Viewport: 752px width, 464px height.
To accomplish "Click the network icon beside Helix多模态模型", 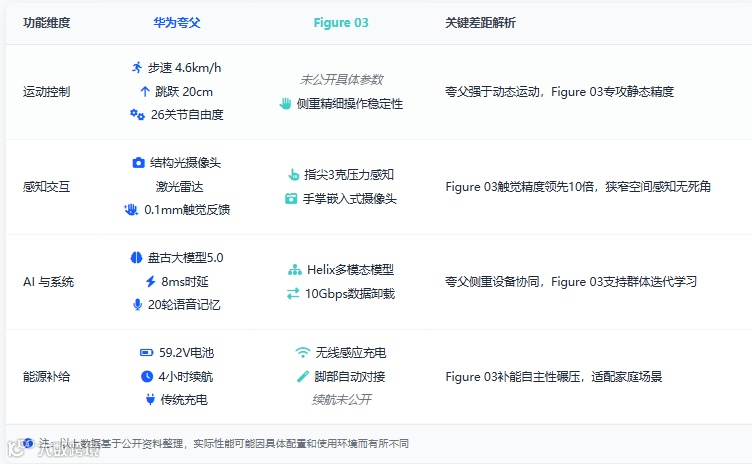I will pos(294,270).
